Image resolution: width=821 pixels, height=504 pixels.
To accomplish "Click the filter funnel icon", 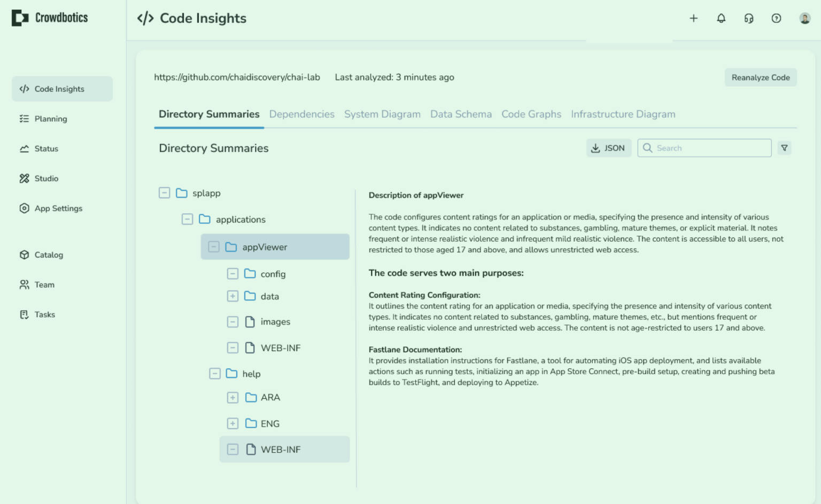I will click(784, 148).
